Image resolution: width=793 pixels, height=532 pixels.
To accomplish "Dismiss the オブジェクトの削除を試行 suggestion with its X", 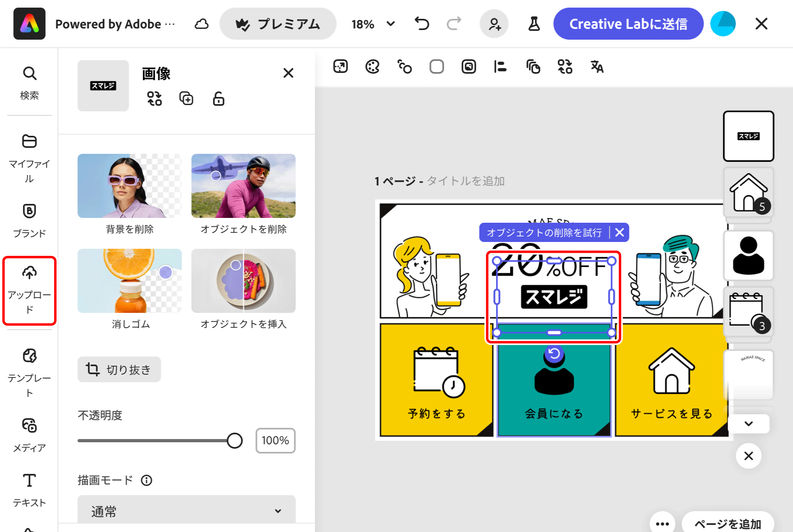I will 619,232.
